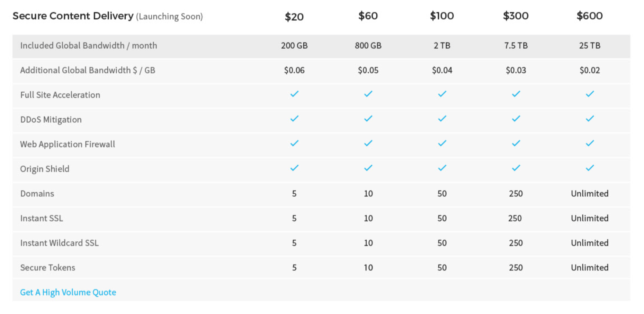Click the $0.06 additional bandwidth price
Viewport: 644px width, 314px height.
(294, 70)
